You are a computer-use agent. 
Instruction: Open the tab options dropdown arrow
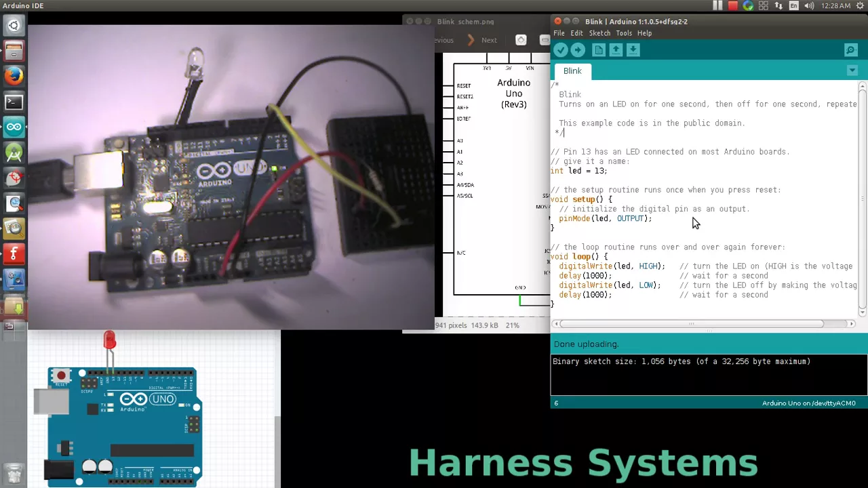point(852,70)
